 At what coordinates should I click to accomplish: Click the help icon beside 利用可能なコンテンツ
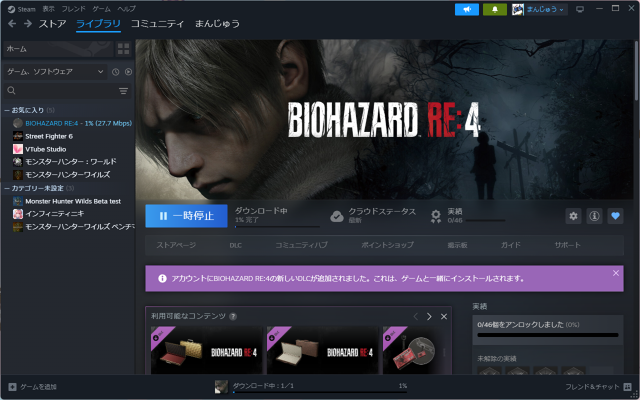click(x=233, y=316)
